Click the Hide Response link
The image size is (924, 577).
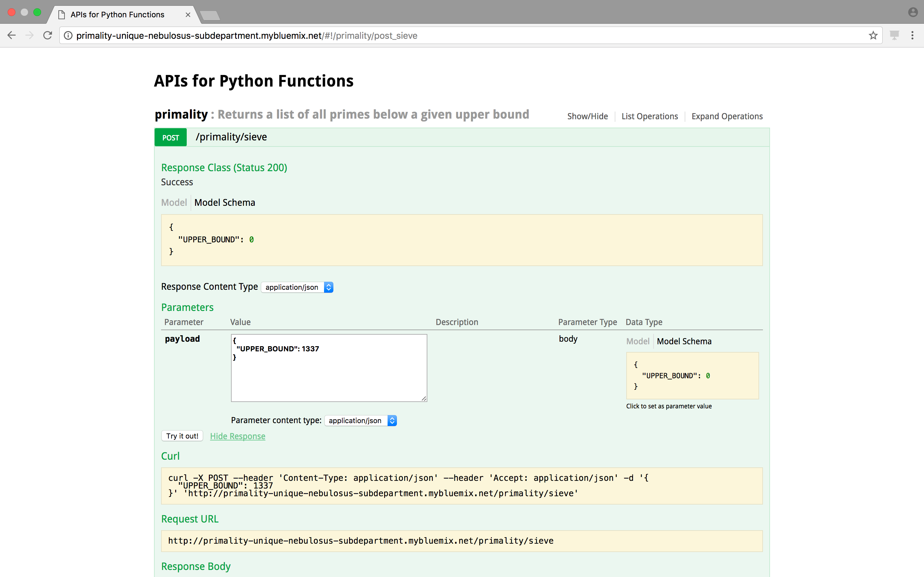pyautogui.click(x=237, y=436)
